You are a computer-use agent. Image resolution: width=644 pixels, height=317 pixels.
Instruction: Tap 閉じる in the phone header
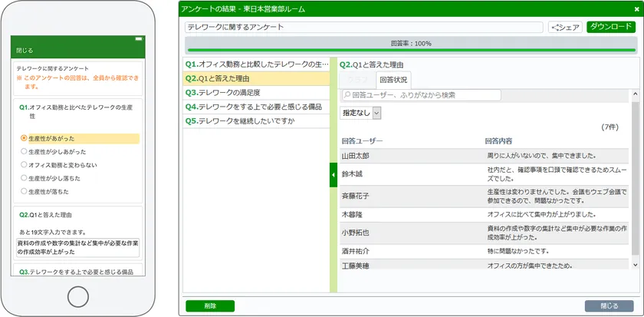click(x=25, y=51)
